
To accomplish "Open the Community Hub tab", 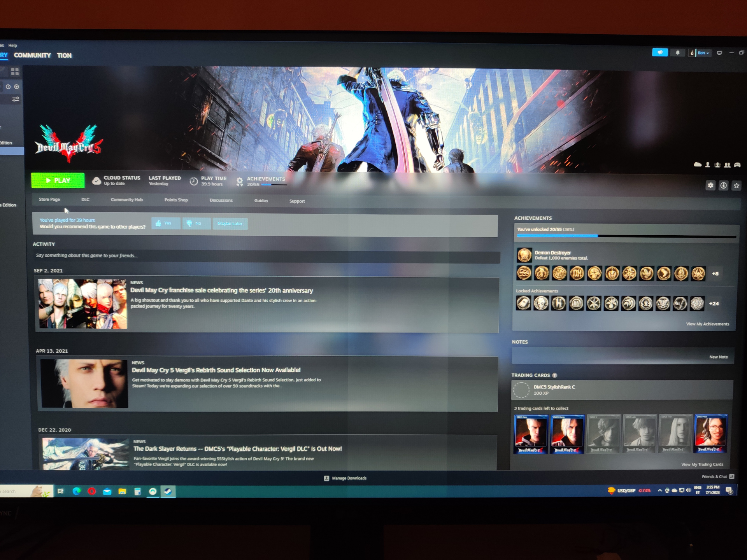I will coord(127,200).
